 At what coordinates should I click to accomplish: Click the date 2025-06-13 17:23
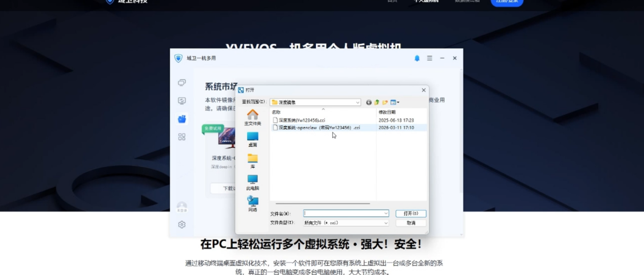point(396,120)
